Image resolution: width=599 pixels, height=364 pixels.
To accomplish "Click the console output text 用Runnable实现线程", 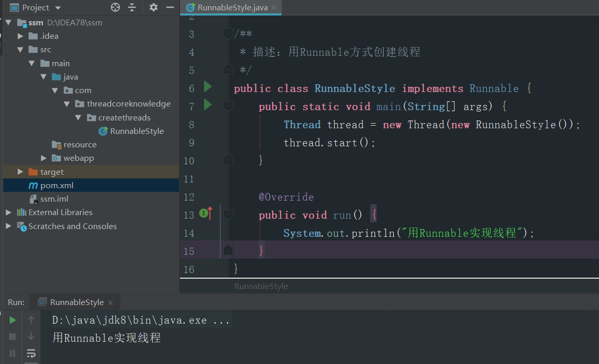I will pyautogui.click(x=107, y=338).
